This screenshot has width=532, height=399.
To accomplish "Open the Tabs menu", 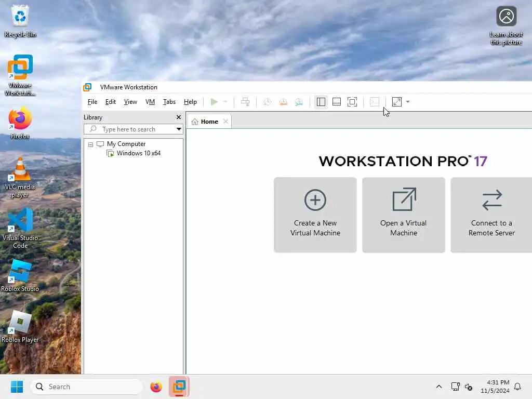I will point(169,102).
